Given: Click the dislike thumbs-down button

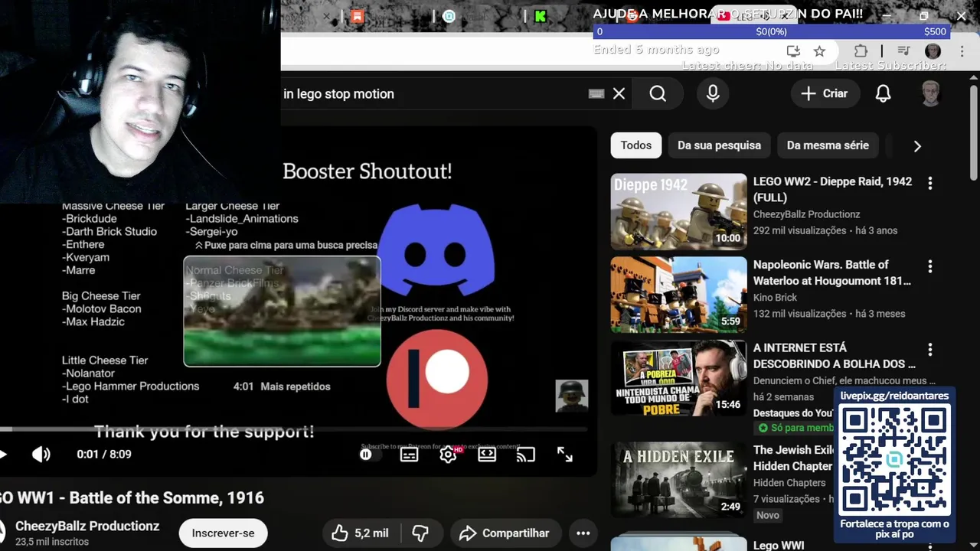Looking at the screenshot, I should pos(420,533).
